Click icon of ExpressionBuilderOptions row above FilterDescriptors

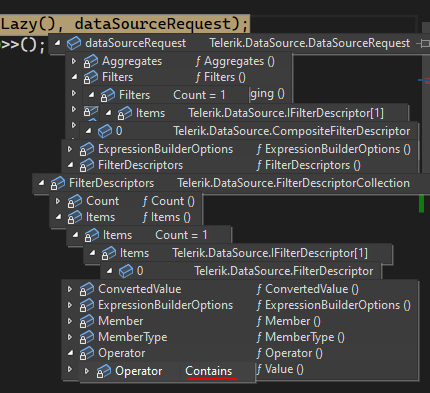point(87,149)
